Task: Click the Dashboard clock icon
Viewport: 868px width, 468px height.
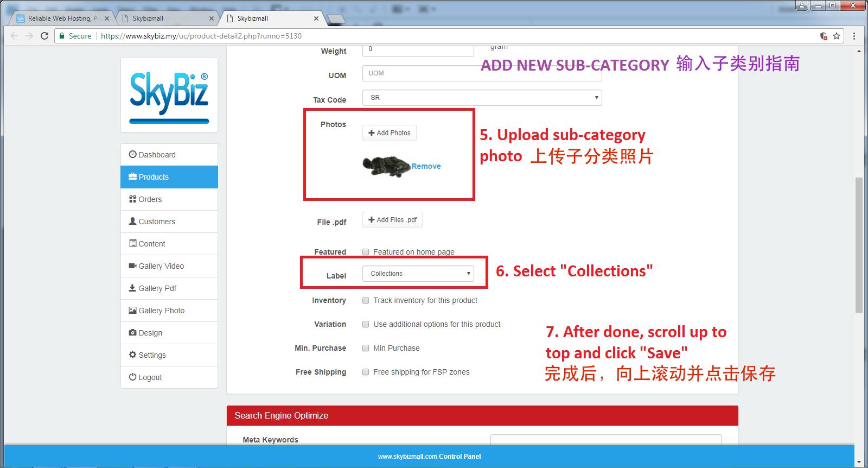Action: [132, 154]
